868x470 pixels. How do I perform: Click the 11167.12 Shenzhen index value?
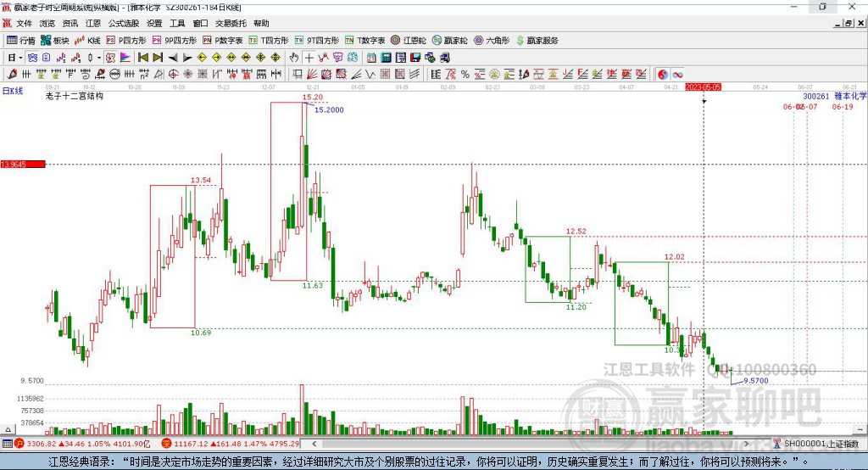(x=191, y=444)
